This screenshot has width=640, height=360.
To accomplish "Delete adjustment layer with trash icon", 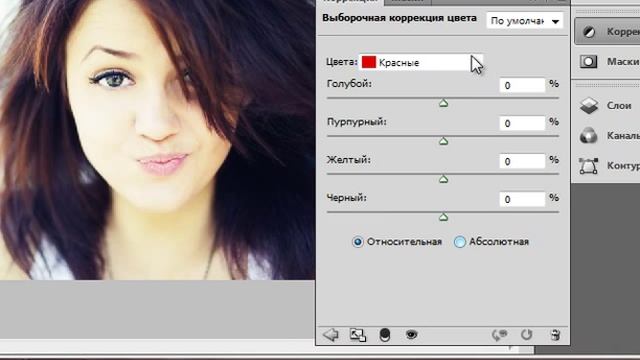I will coord(555,335).
